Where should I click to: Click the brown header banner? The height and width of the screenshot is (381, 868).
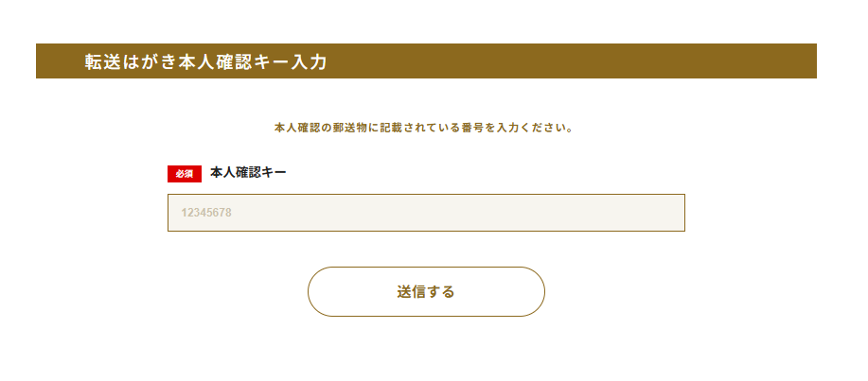point(568,61)
